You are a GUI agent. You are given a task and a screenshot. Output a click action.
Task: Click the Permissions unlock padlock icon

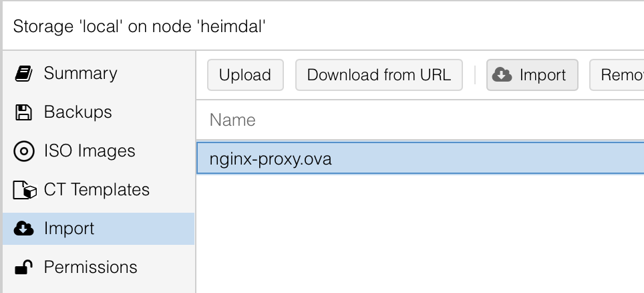[23, 268]
